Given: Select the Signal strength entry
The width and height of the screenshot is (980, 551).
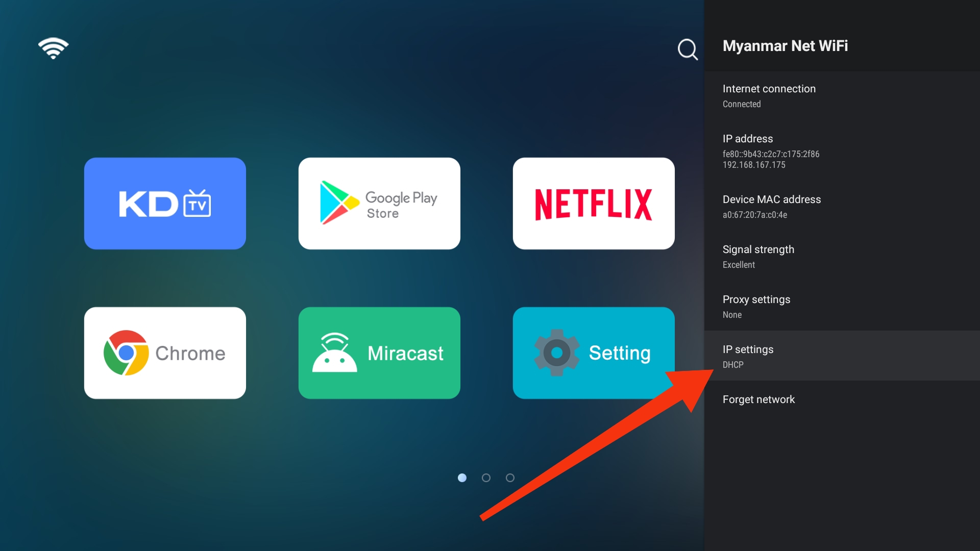Looking at the screenshot, I should (842, 257).
